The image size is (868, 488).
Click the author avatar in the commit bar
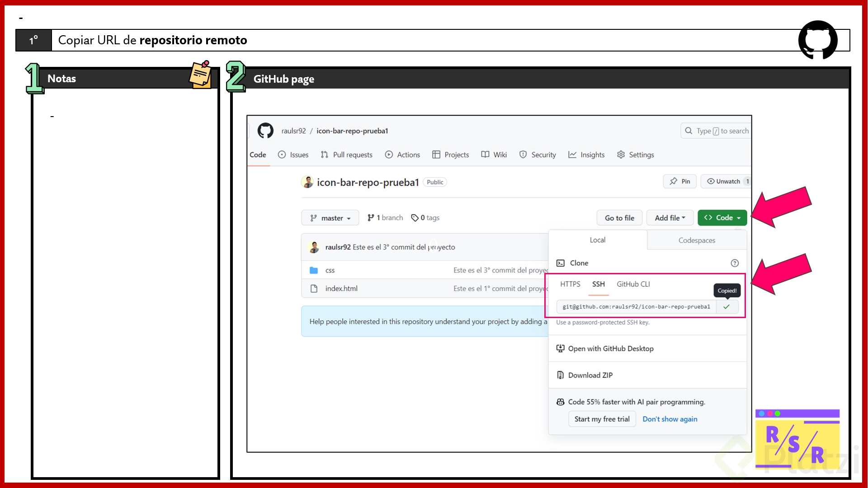[314, 247]
